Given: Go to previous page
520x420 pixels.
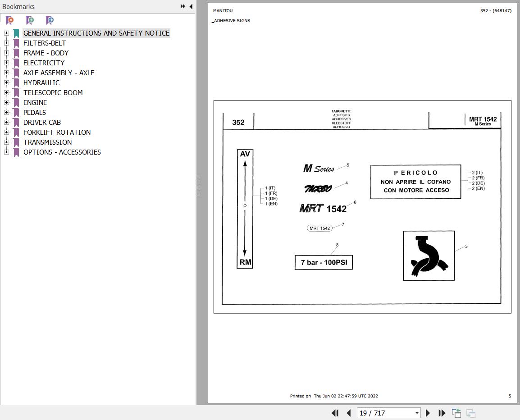Looking at the screenshot, I should coord(349,413).
